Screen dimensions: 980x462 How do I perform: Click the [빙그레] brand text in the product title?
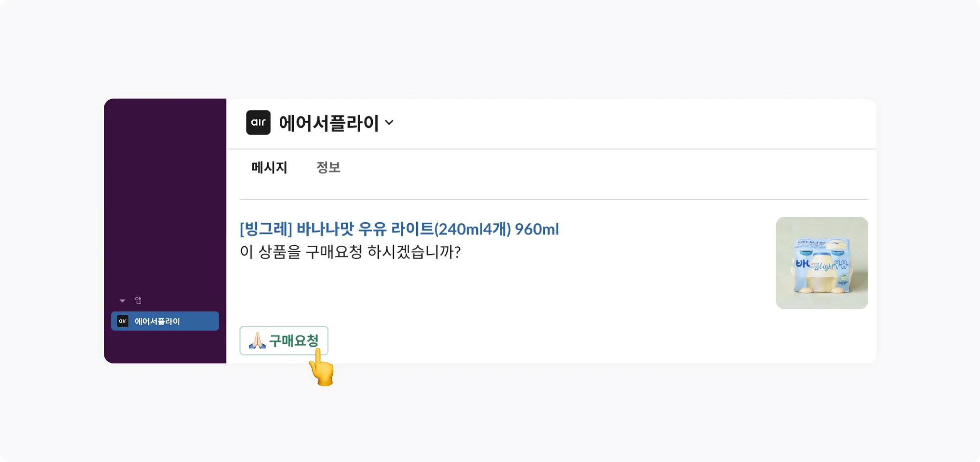click(x=266, y=229)
